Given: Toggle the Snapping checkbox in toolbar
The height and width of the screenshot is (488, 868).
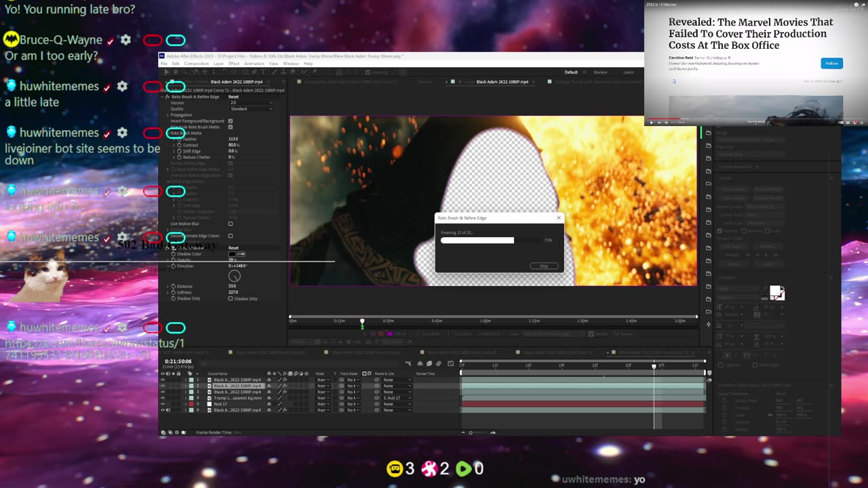Looking at the screenshot, I should 367,72.
